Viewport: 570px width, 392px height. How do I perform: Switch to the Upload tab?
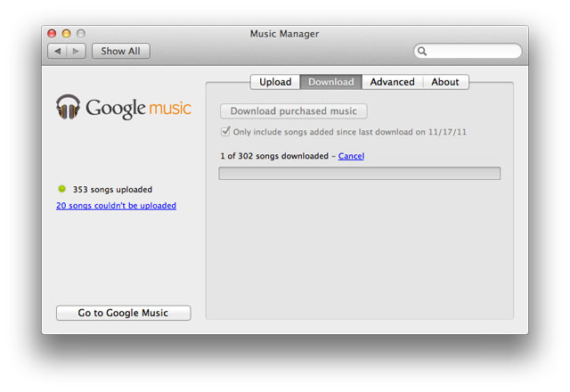coord(275,82)
